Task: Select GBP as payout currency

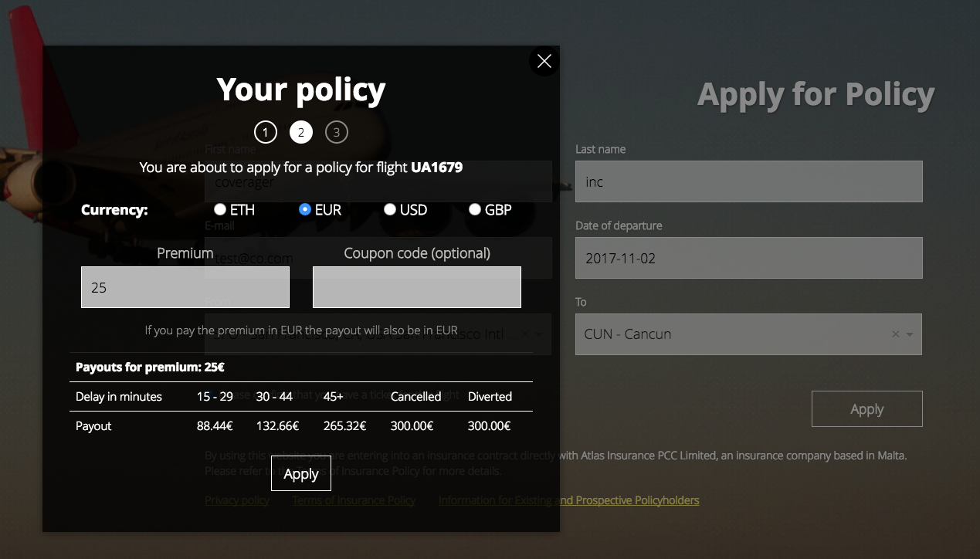Action: [474, 209]
